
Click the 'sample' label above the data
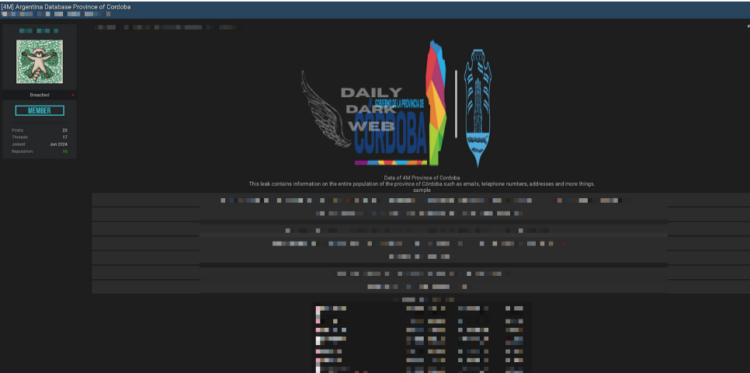422,190
